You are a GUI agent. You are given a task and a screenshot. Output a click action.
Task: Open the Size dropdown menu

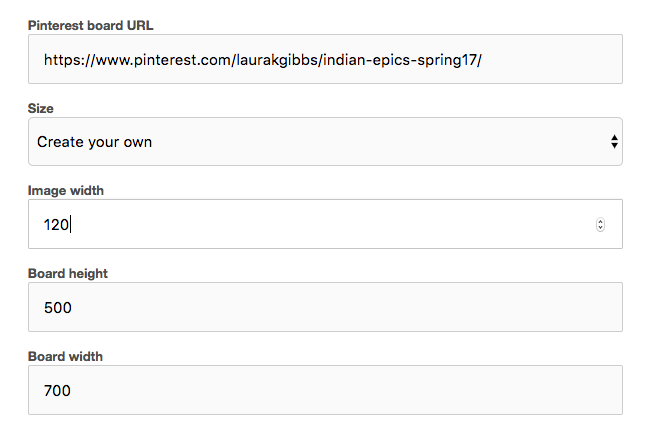pyautogui.click(x=325, y=142)
